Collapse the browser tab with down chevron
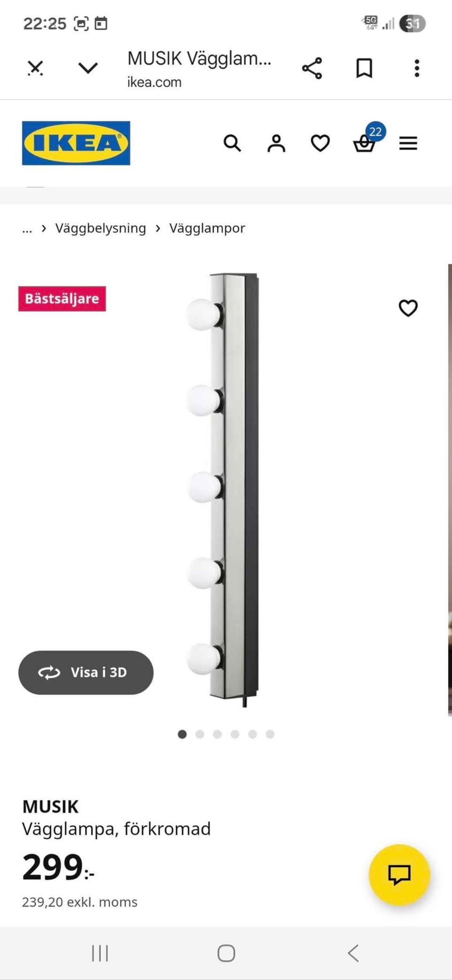This screenshot has height=980, width=452. pos(88,68)
